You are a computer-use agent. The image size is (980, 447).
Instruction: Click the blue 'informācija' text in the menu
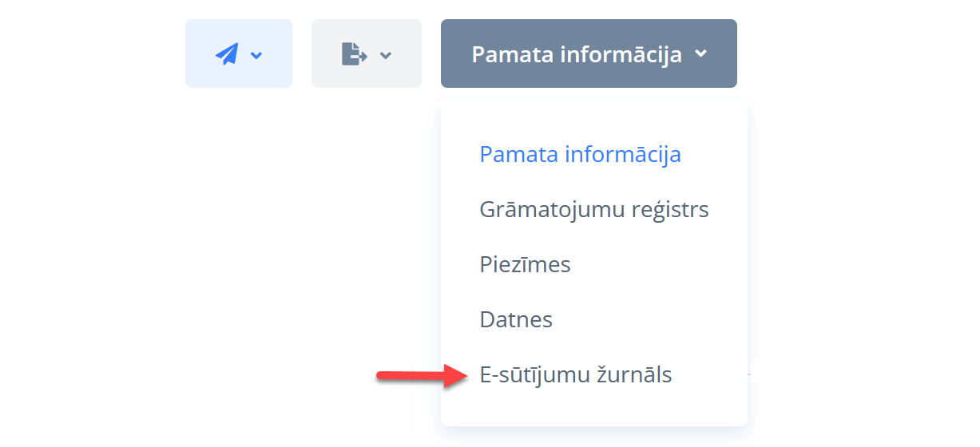pyautogui.click(x=623, y=154)
